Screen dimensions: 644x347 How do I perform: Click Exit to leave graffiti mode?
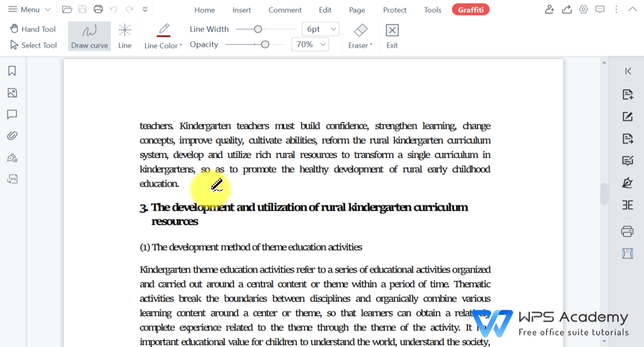click(x=391, y=36)
